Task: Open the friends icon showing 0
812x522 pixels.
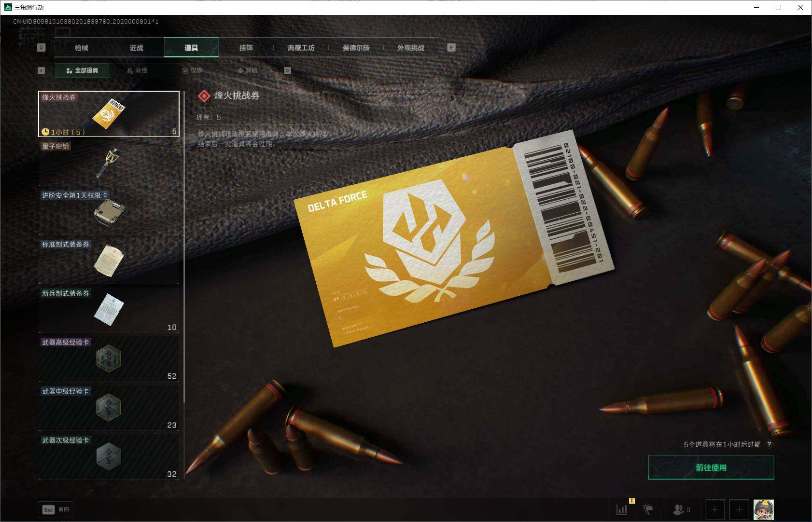Action: 682,509
